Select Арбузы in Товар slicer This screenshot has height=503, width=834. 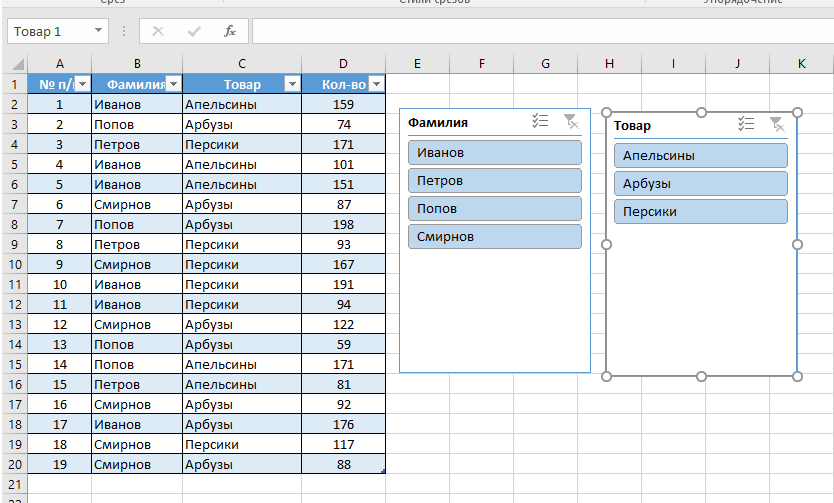coord(701,183)
